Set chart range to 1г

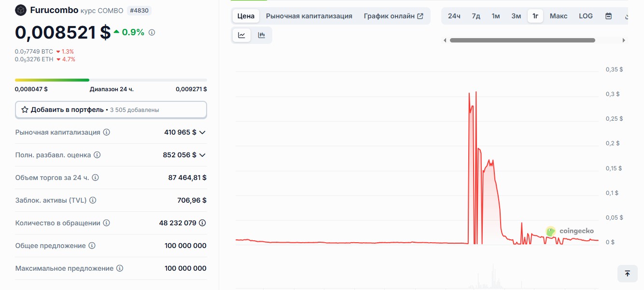coord(535,16)
